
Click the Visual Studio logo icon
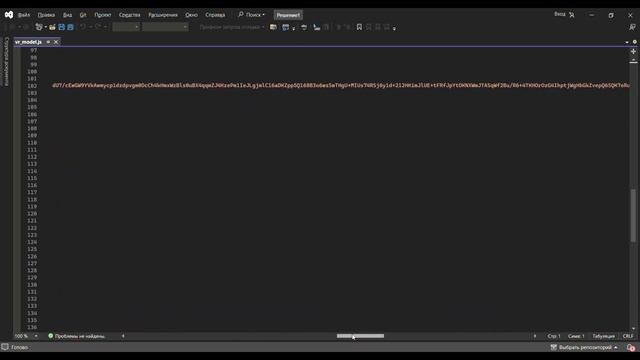click(x=9, y=15)
